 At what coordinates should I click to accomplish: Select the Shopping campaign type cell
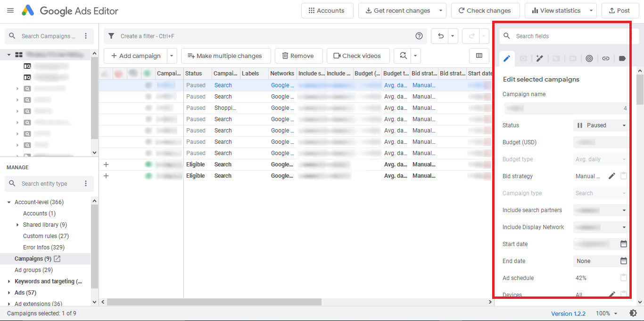[225, 108]
